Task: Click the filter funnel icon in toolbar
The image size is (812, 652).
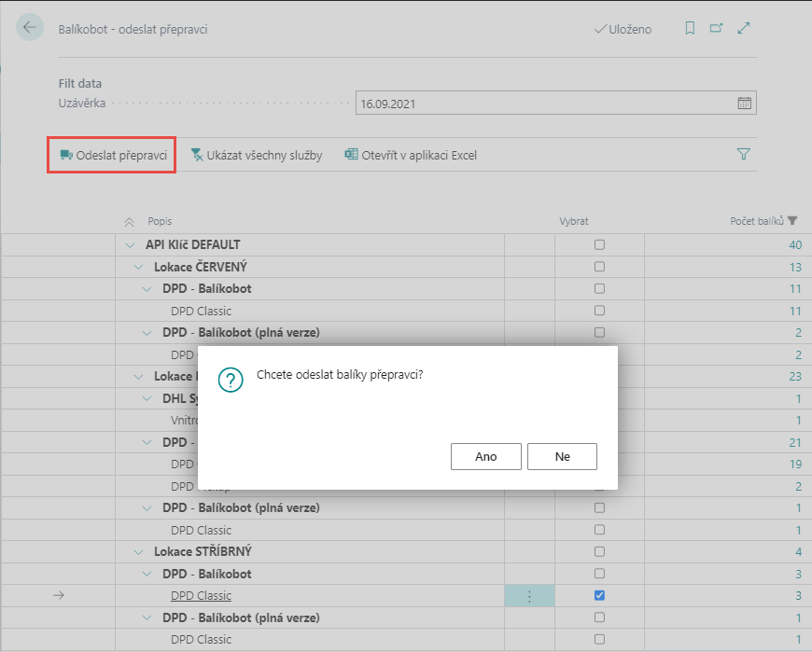Action: click(744, 155)
